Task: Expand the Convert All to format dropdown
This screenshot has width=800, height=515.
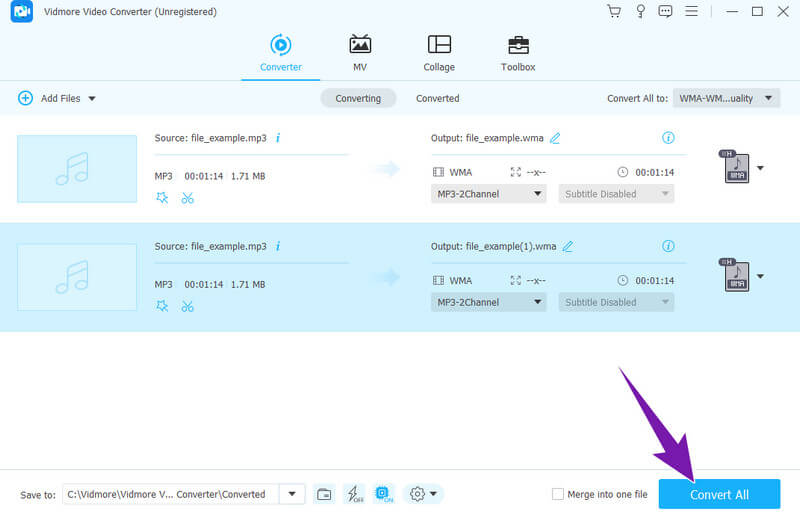Action: click(x=726, y=98)
